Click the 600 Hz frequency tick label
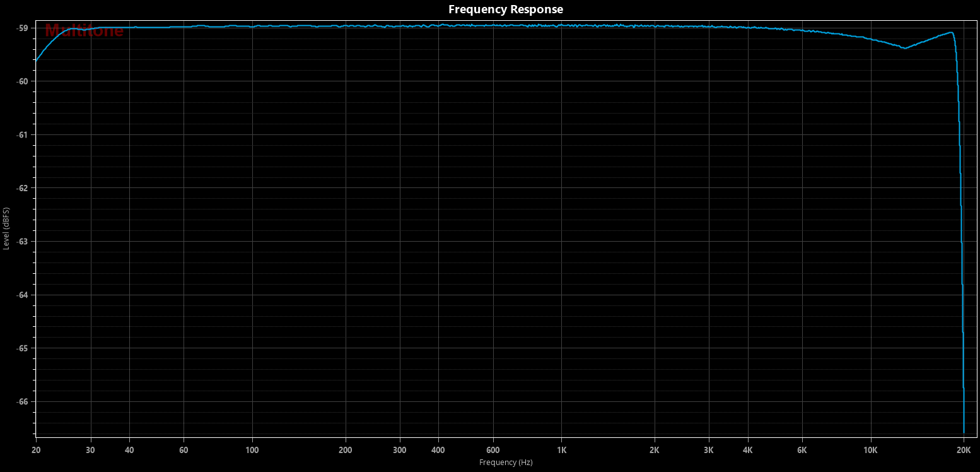 coord(493,450)
